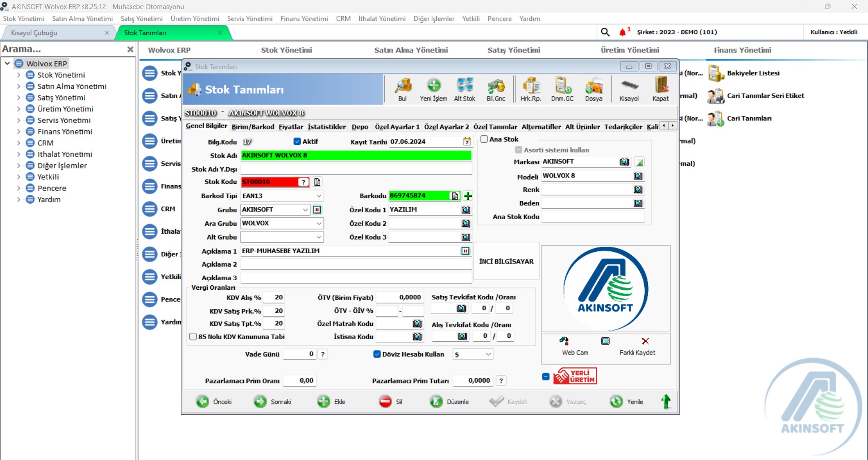
Task: Toggle the checkbox beside Yerli Üretim logo
Action: click(x=546, y=377)
